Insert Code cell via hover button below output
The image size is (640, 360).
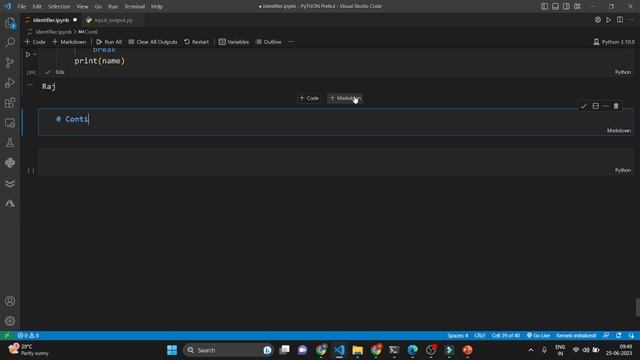(x=309, y=98)
